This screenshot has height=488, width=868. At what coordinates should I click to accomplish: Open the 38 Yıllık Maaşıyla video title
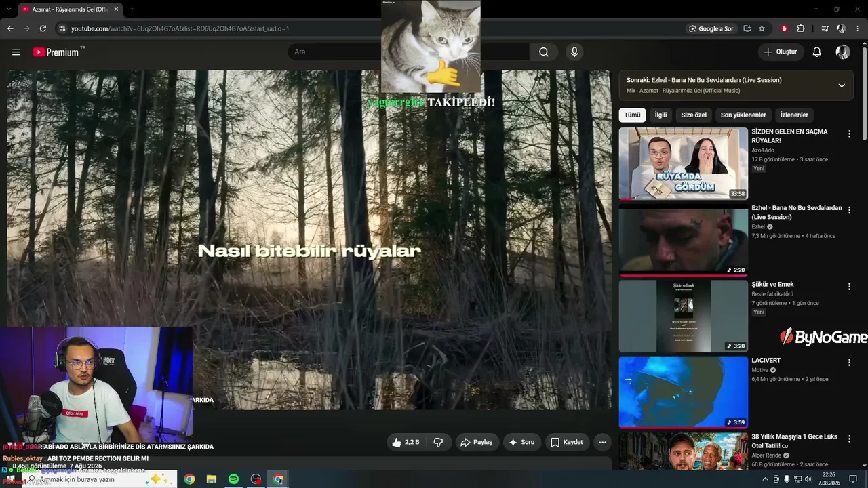point(795,441)
